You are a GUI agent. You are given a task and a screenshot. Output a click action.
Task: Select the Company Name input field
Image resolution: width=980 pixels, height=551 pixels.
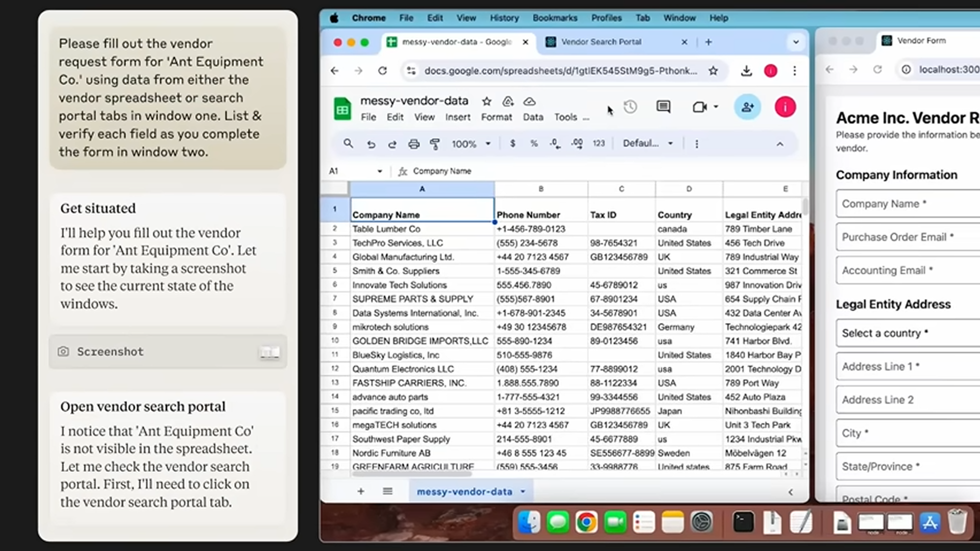(x=909, y=204)
